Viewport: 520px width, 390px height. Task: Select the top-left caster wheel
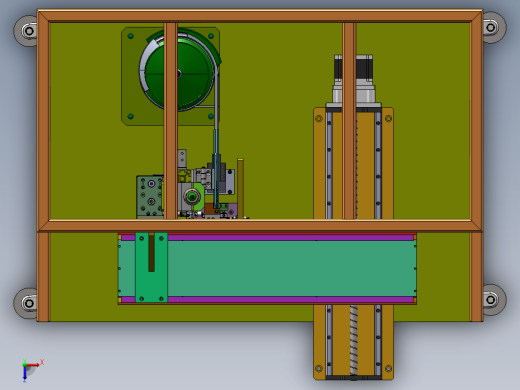(26, 31)
